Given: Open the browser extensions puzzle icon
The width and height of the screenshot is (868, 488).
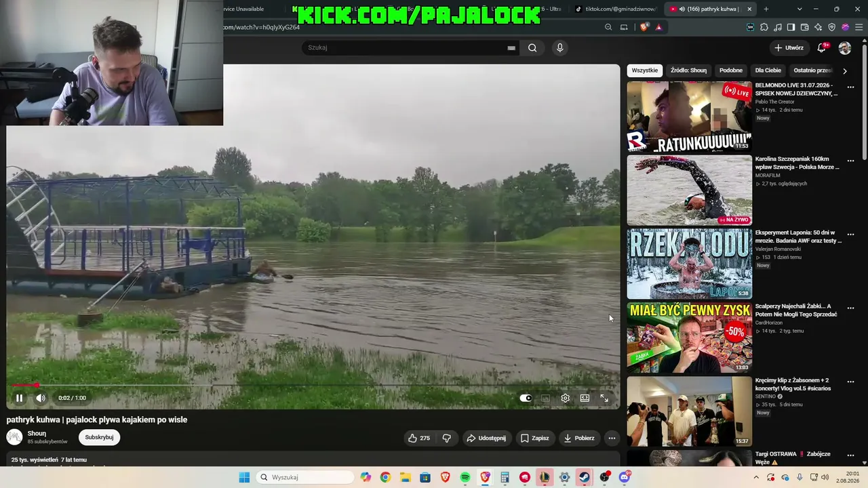Looking at the screenshot, I should 764,27.
